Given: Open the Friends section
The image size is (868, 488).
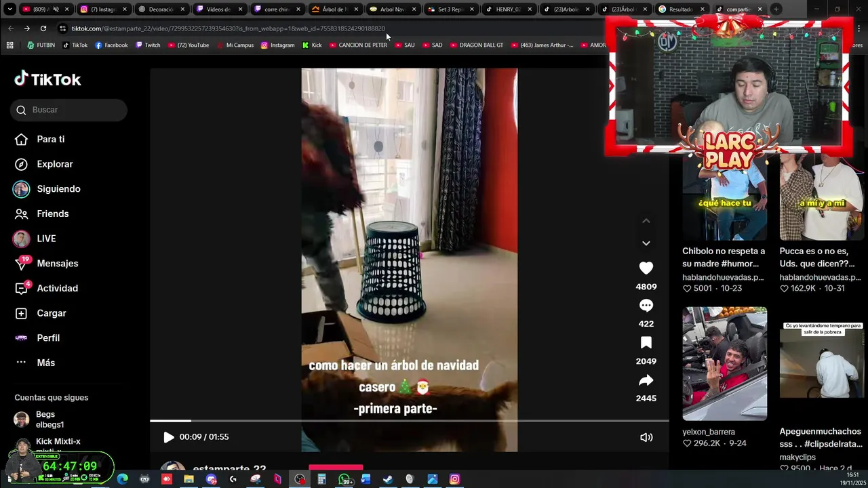Looking at the screenshot, I should coord(41,213).
